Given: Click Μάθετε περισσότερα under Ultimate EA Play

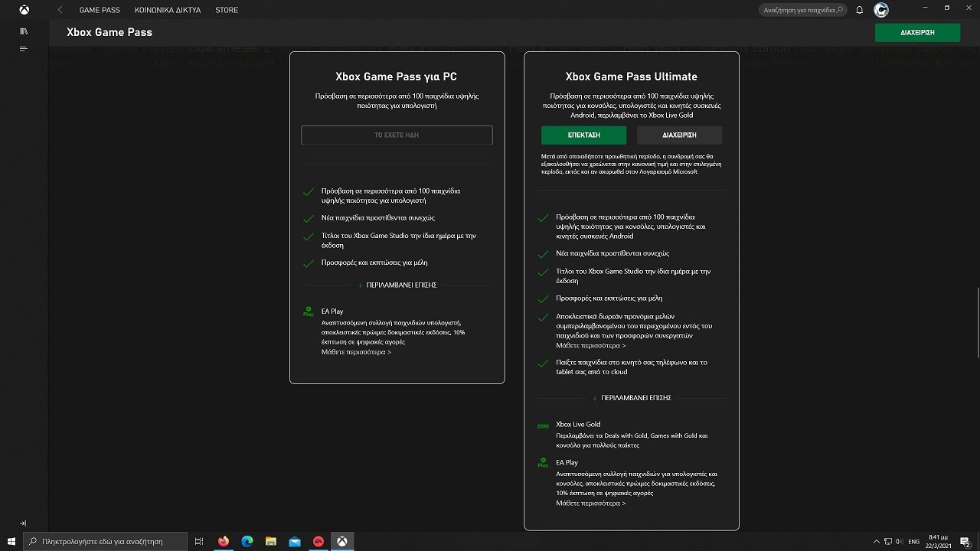Looking at the screenshot, I should [x=590, y=503].
